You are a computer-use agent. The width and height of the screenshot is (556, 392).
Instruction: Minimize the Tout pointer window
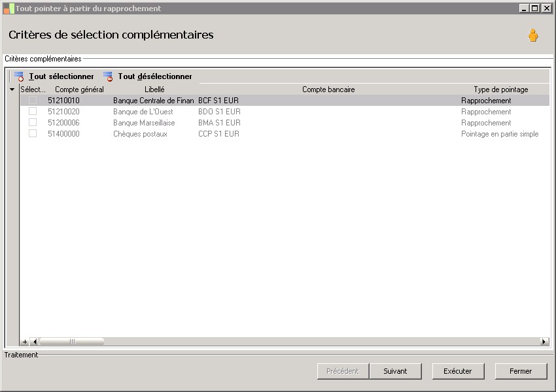pos(524,8)
